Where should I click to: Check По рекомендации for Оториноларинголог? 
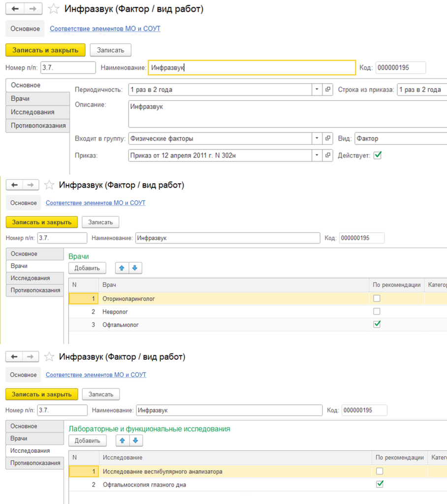[377, 299]
